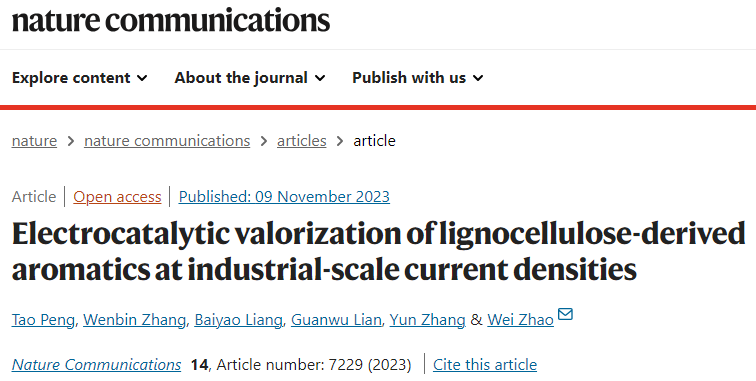The height and width of the screenshot is (381, 756).
Task: Select author Wenbin Zhang
Action: 134,320
